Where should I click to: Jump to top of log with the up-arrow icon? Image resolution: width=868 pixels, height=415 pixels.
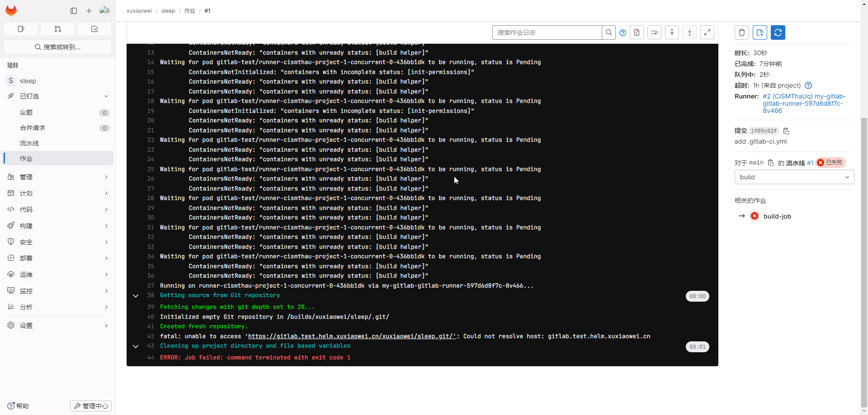(x=672, y=33)
